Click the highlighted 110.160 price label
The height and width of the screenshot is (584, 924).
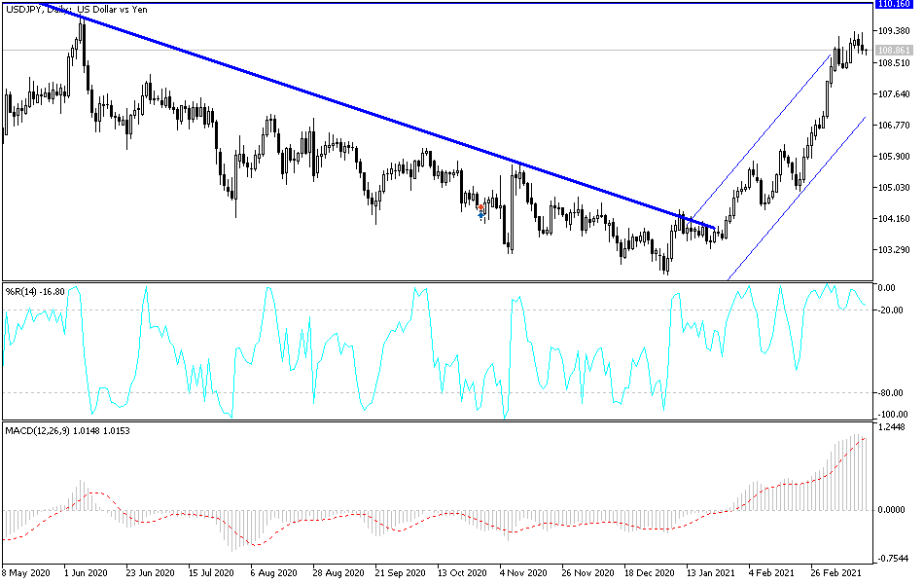(x=895, y=6)
